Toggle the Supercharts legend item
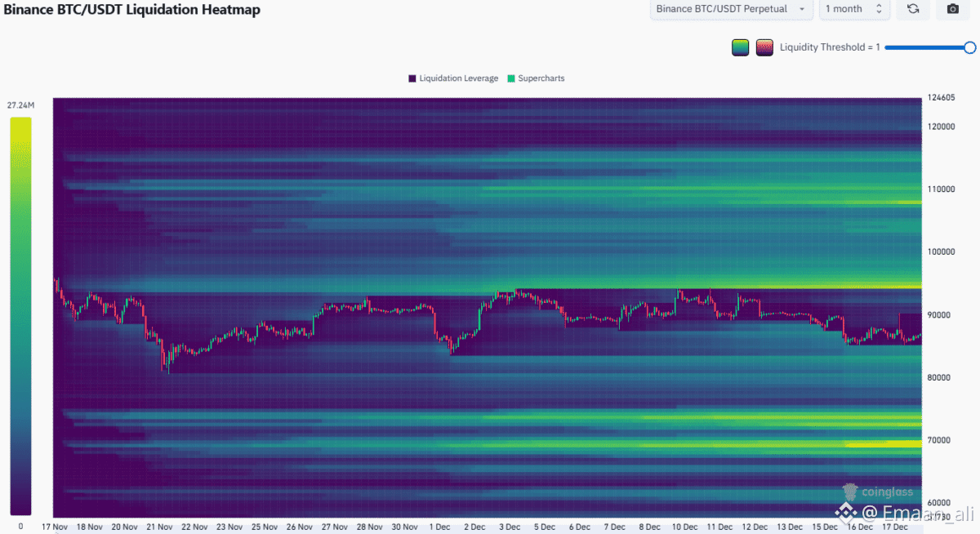The height and width of the screenshot is (534, 980). pyautogui.click(x=536, y=78)
